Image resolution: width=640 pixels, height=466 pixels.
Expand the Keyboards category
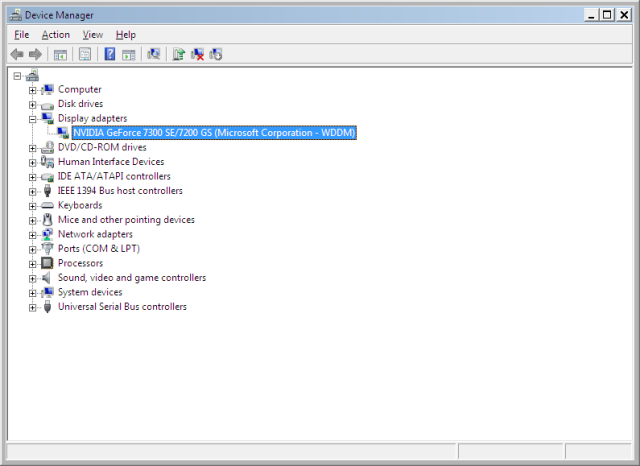tap(32, 206)
